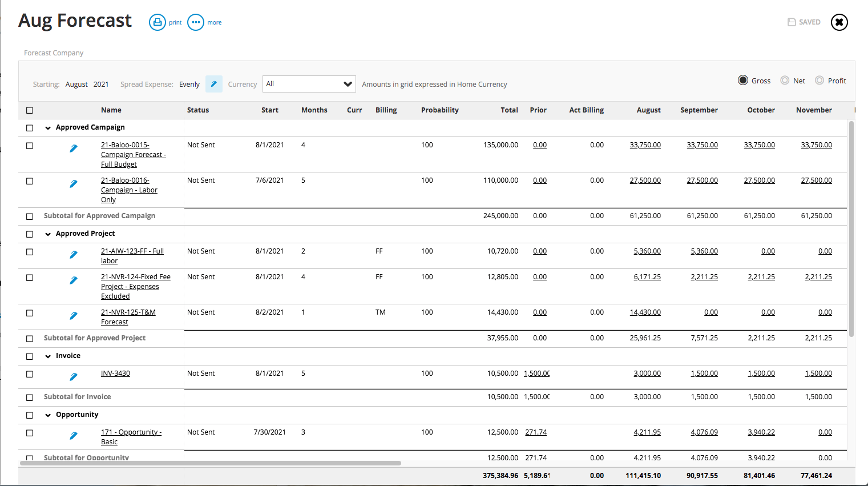Collapse the Invoice group
Image resolution: width=868 pixels, height=486 pixels.
tap(48, 356)
